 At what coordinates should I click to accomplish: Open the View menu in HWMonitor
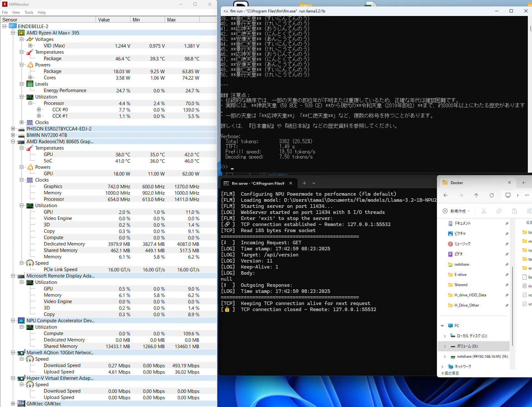click(16, 12)
